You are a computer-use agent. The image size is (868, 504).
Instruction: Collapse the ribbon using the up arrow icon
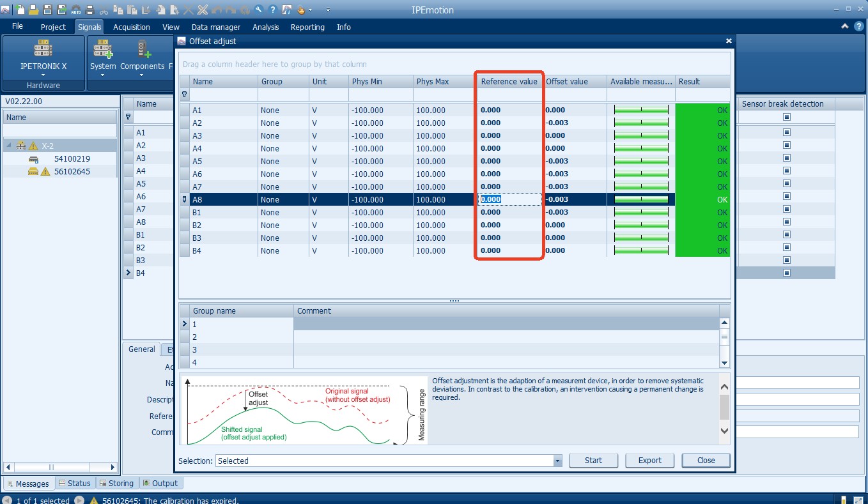845,27
